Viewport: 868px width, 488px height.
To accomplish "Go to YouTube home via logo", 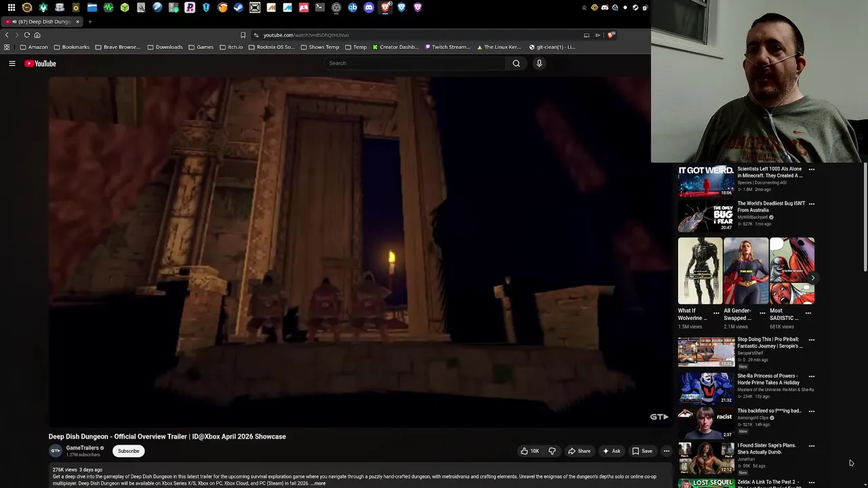I will [41, 63].
